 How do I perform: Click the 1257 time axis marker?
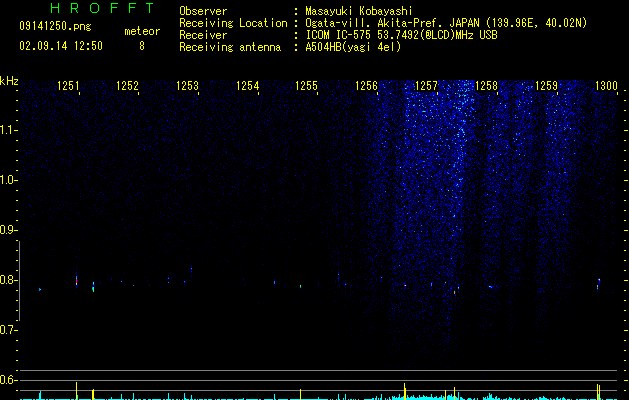click(x=426, y=85)
